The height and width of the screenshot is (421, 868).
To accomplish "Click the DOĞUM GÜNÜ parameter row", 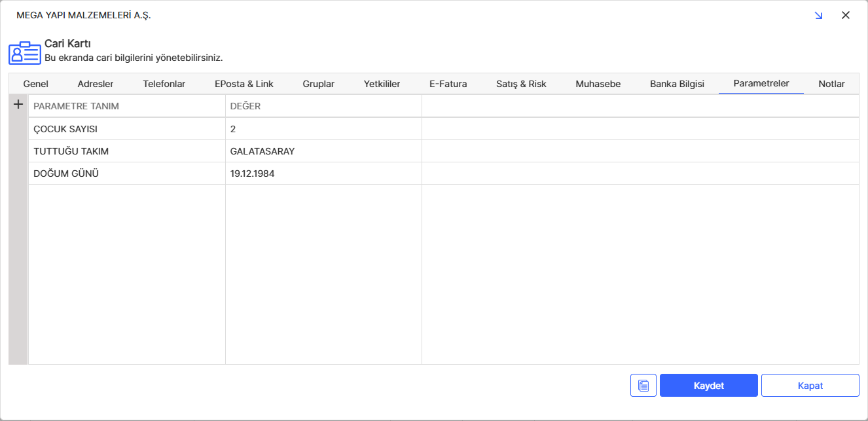I will tap(126, 174).
